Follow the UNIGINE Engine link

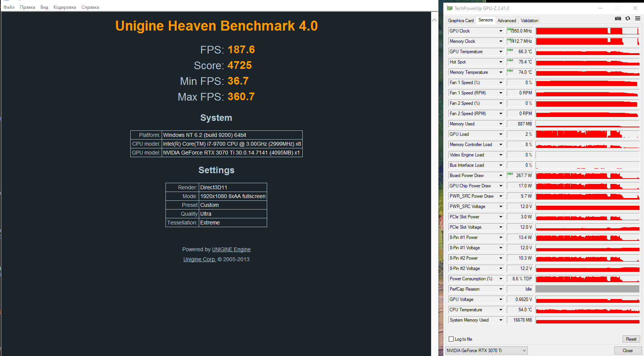(x=231, y=249)
